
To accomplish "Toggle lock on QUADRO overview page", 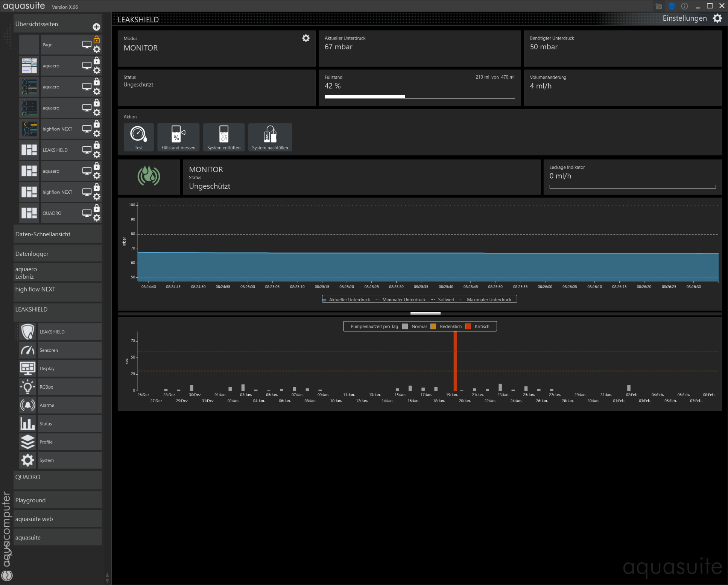I will pyautogui.click(x=97, y=208).
